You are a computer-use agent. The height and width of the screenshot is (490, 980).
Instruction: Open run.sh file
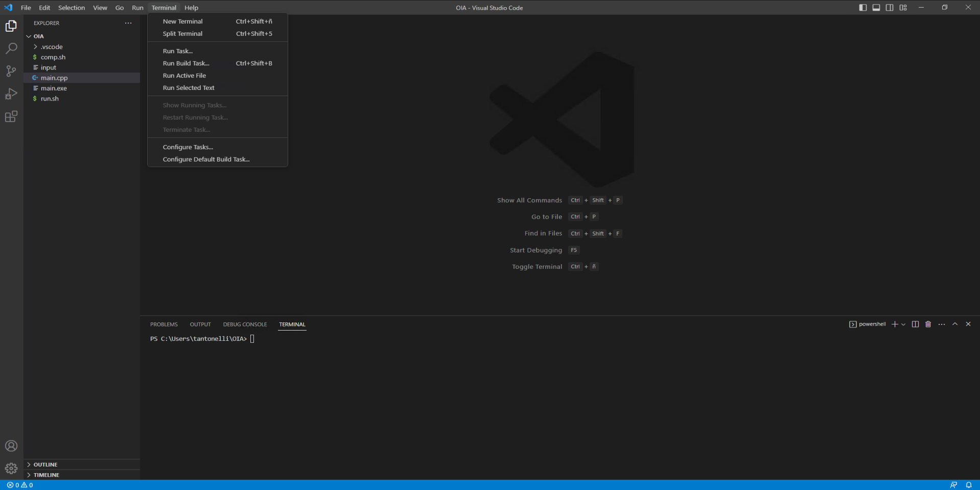coord(82,99)
